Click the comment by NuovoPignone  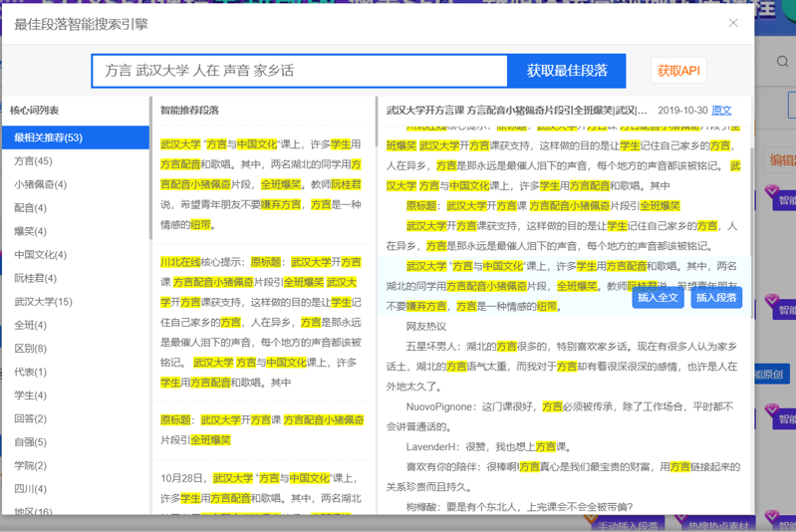(562, 416)
